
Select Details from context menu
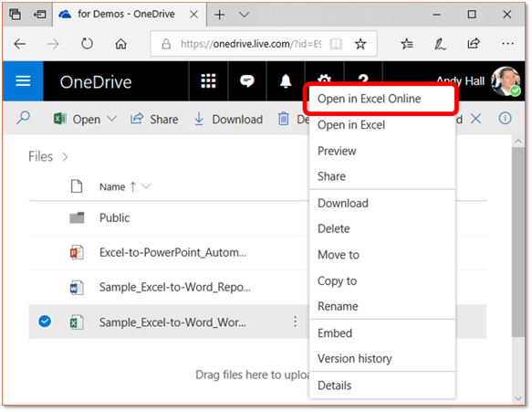tap(382, 386)
